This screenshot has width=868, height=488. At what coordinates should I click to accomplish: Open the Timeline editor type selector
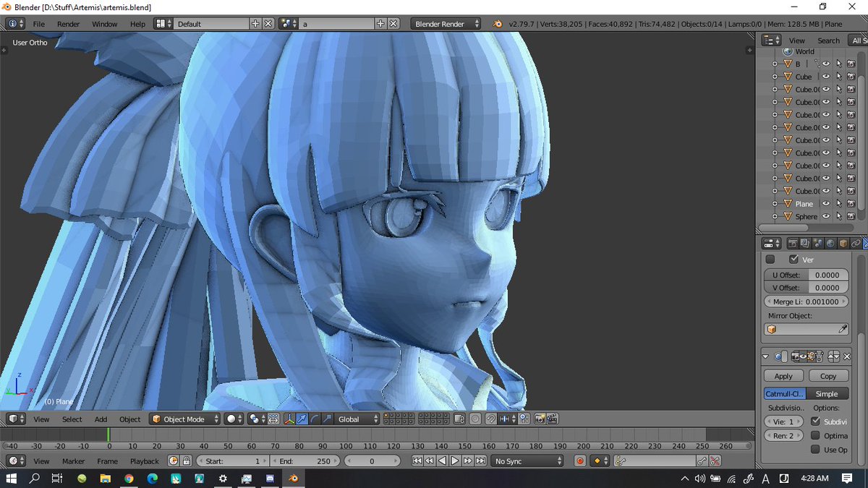point(15,461)
